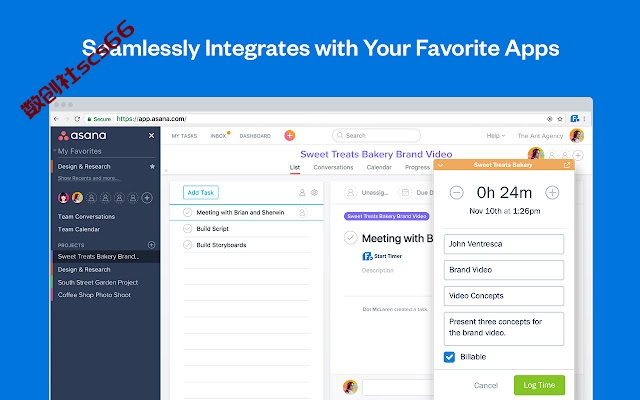Open the FreshBooks extension icon in toolbar
The height and width of the screenshot is (400, 640).
pyautogui.click(x=575, y=119)
